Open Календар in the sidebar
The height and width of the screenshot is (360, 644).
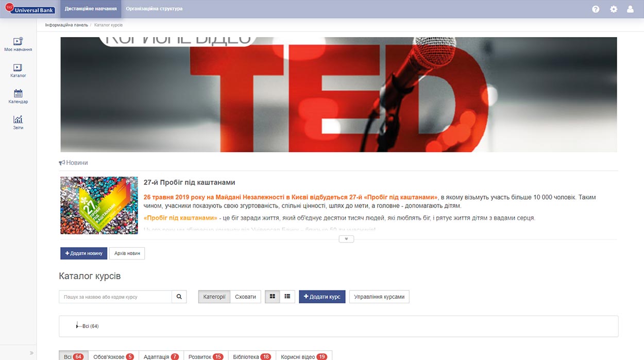(x=18, y=96)
